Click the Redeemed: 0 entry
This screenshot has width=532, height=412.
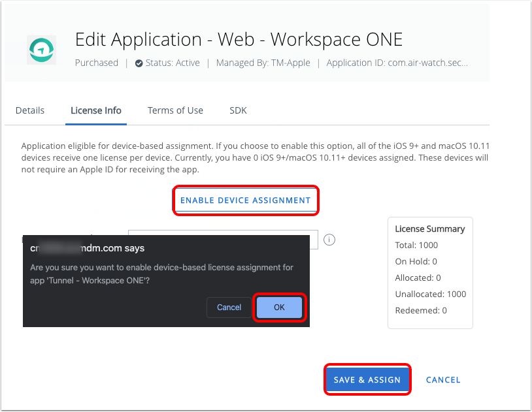421,311
